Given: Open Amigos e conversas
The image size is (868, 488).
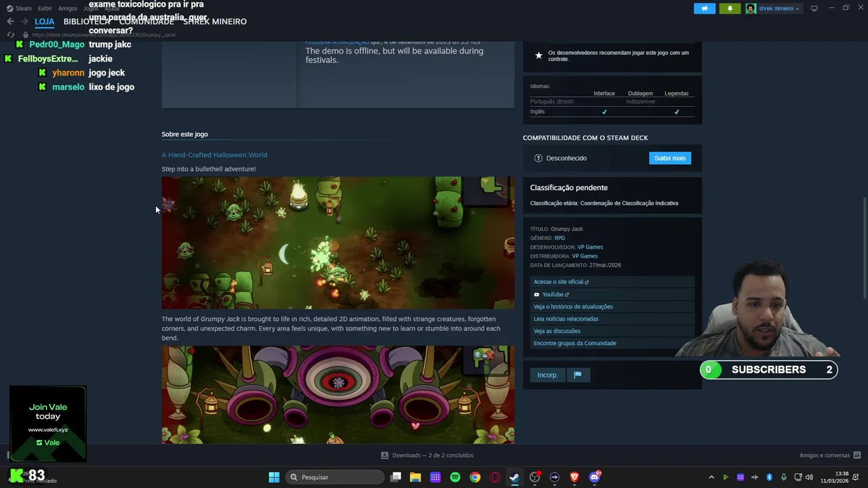Looking at the screenshot, I should click(830, 455).
